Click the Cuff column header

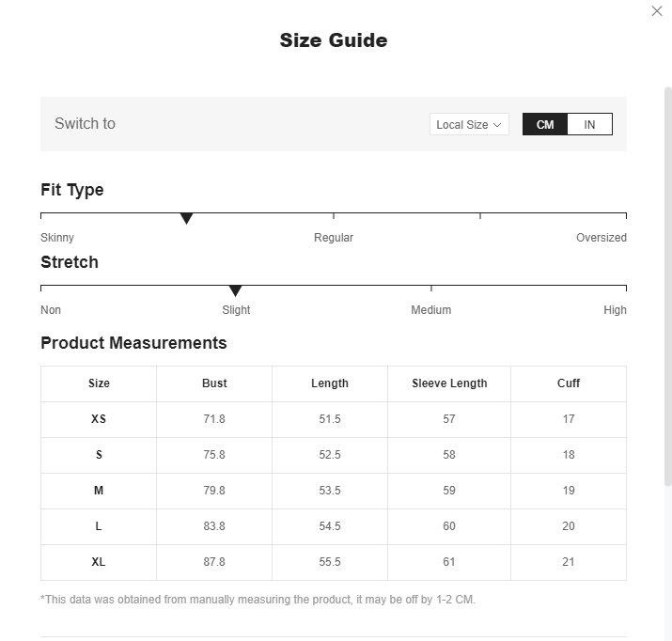point(569,383)
